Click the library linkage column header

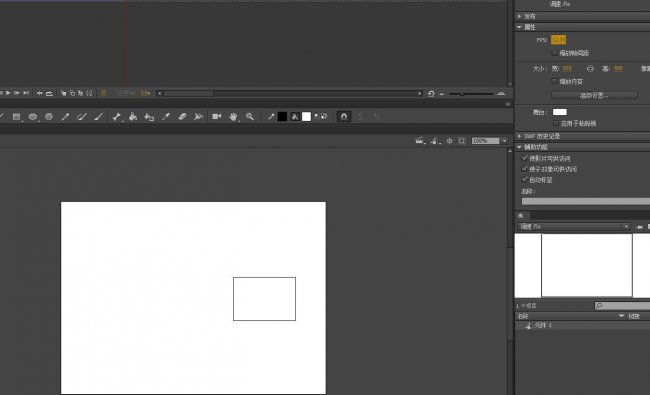pos(634,316)
